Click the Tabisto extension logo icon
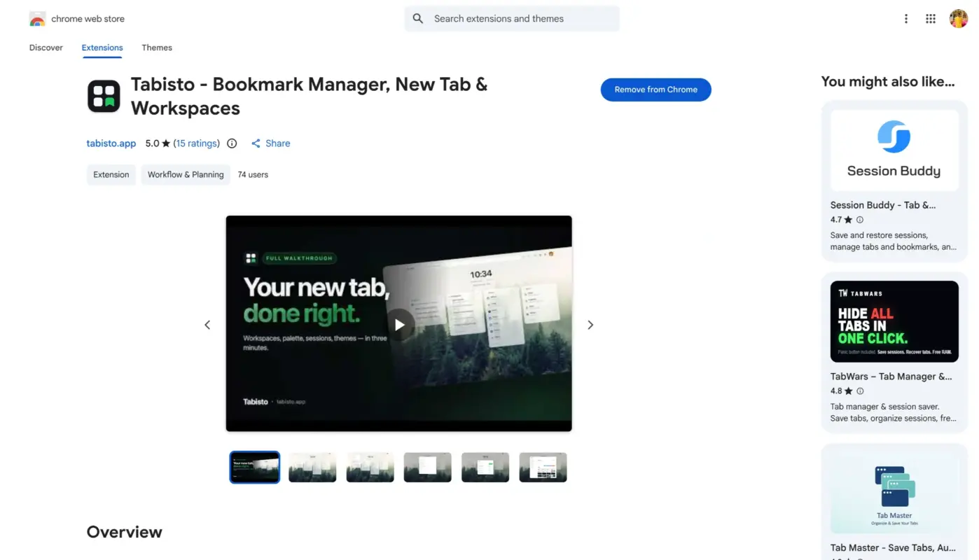Image resolution: width=979 pixels, height=560 pixels. (x=104, y=97)
